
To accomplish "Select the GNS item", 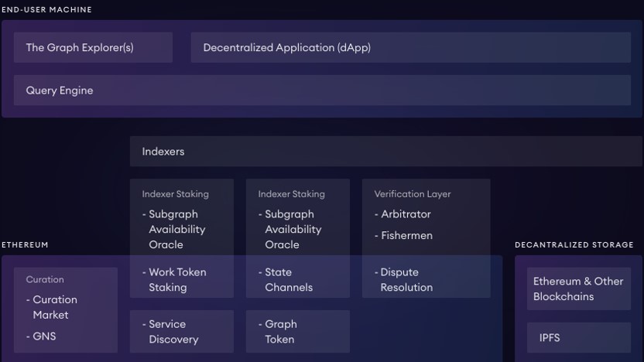I will [x=41, y=336].
